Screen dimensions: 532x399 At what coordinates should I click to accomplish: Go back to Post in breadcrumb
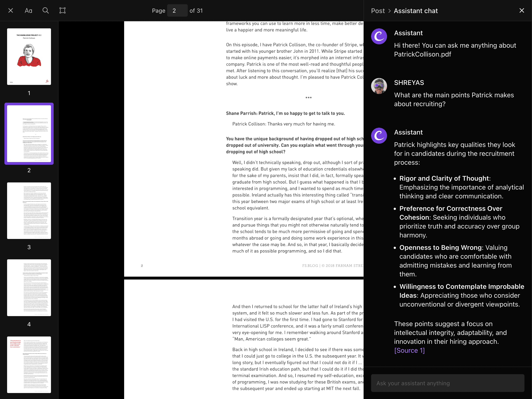(378, 11)
